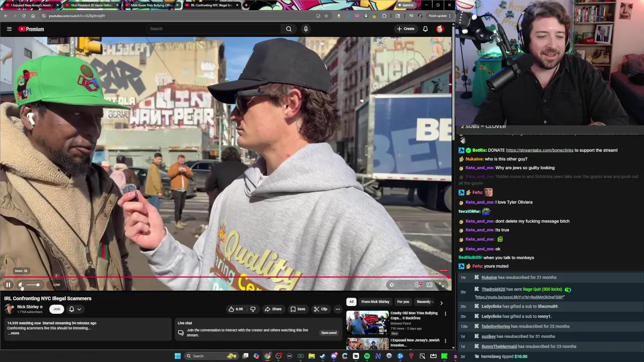Join Nick Shirley's channel membership
This screenshot has height=362, width=644.
57,309
